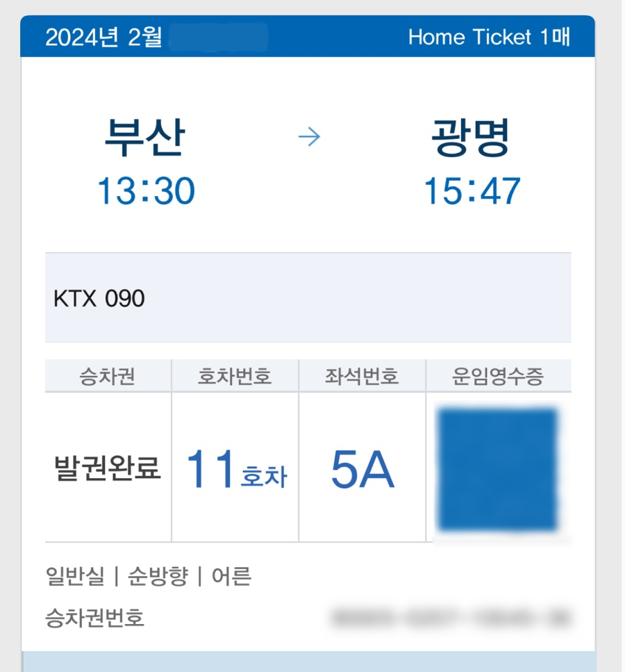The height and width of the screenshot is (672, 625).
Task: Click the arrow between 부산 and 광명
Action: pyautogui.click(x=309, y=138)
